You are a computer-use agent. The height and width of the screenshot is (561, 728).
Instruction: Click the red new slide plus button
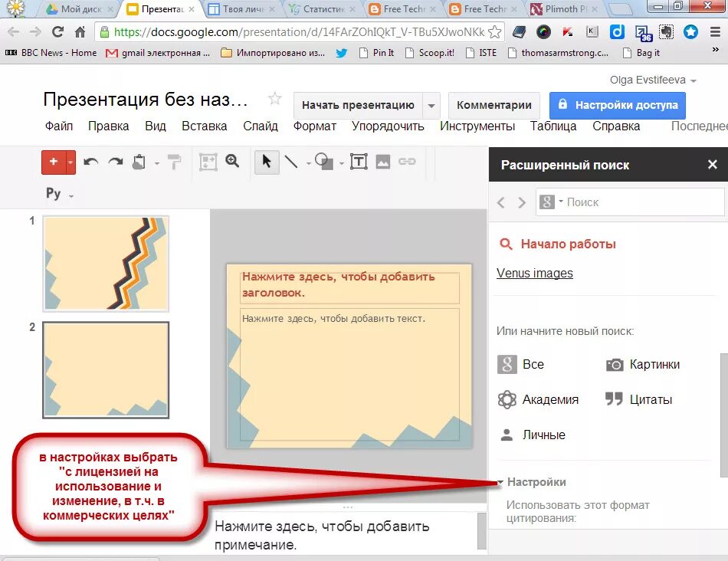[x=54, y=162]
